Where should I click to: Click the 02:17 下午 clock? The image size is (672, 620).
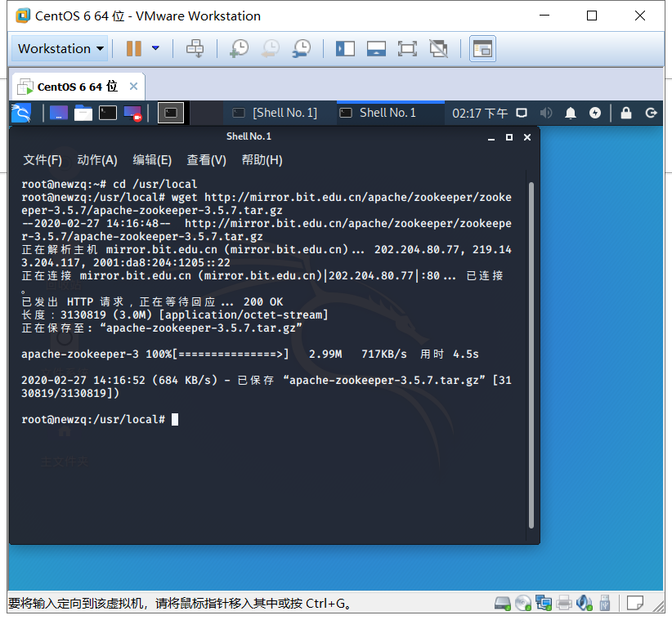(x=480, y=114)
